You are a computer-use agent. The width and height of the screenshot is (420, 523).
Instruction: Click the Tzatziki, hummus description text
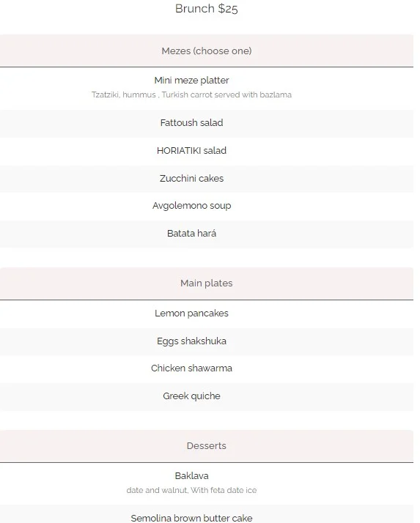pos(191,94)
